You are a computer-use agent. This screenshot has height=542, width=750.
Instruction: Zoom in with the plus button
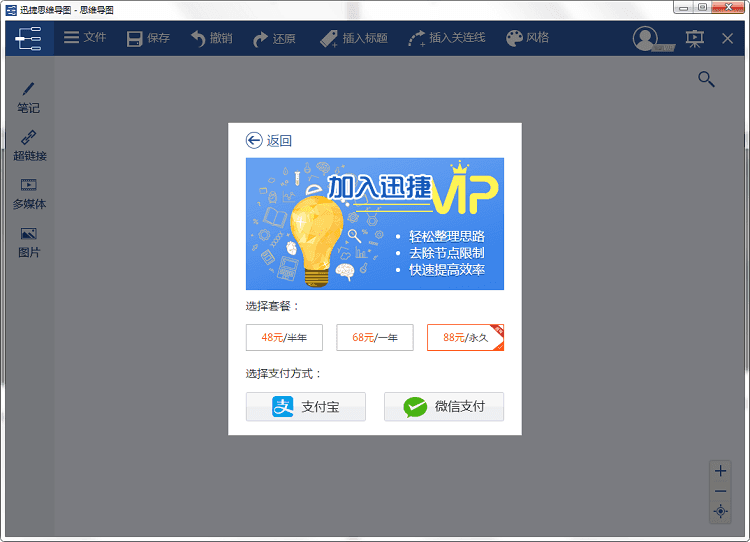[720, 471]
